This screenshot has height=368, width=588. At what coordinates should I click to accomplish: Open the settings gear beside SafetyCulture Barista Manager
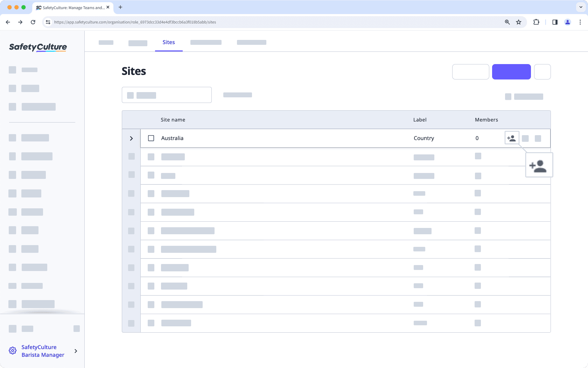point(13,350)
